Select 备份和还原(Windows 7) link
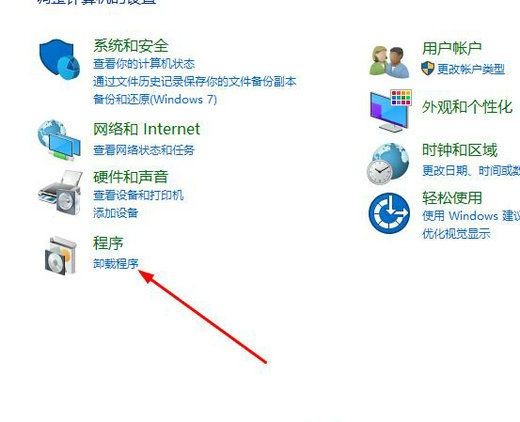 pos(155,99)
